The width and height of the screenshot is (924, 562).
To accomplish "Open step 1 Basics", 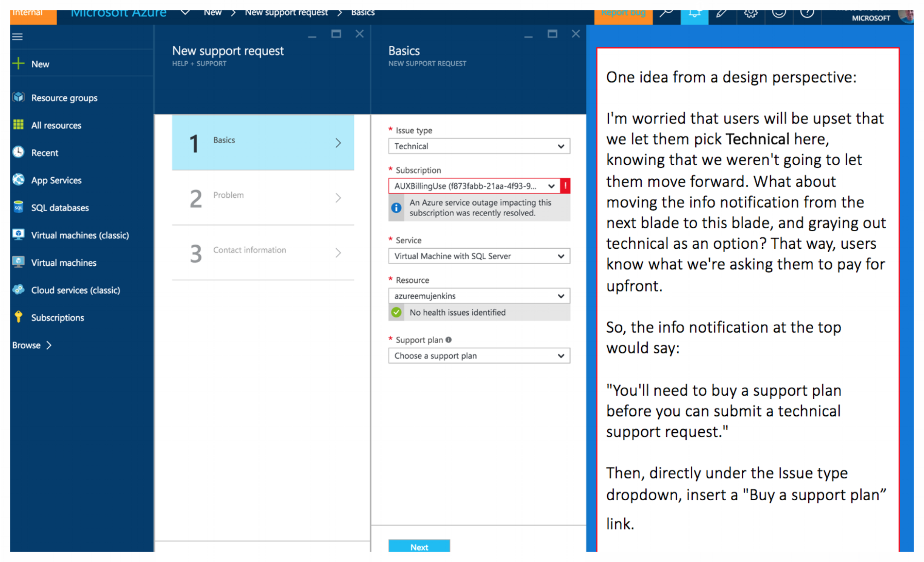I will click(263, 143).
